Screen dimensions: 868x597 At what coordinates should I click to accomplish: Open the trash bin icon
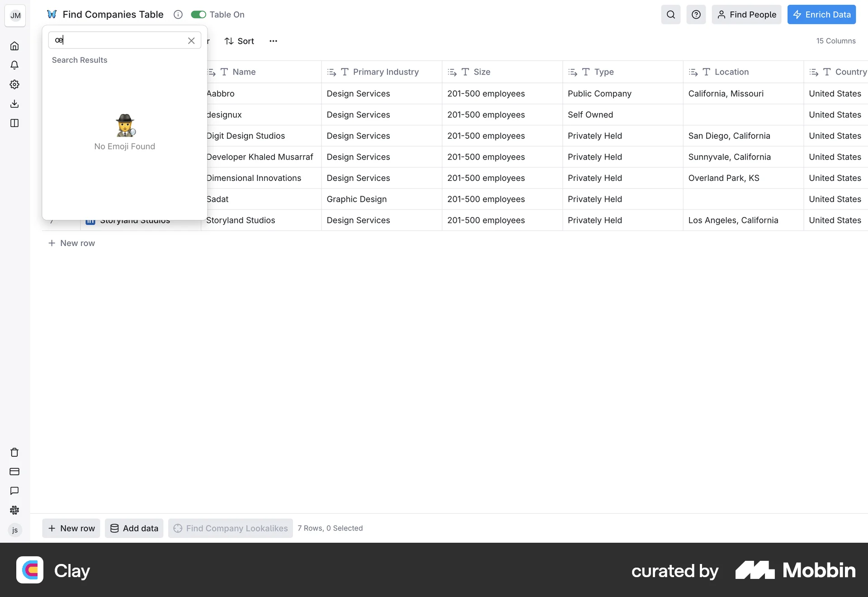[x=14, y=452]
